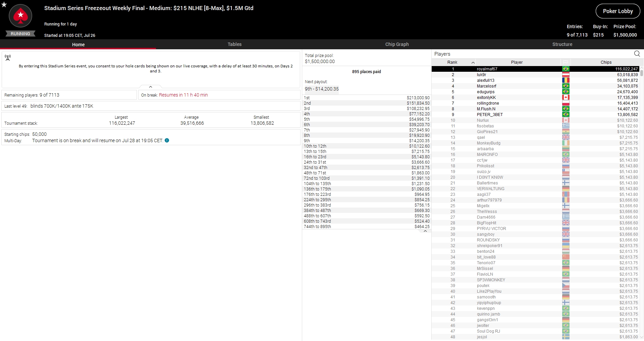This screenshot has width=644, height=341.
Task: Click PETER_3BET's Brazil flag icon
Action: coord(566,115)
